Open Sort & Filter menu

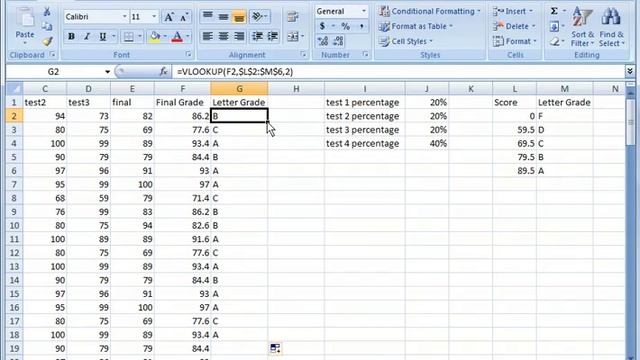click(x=582, y=27)
